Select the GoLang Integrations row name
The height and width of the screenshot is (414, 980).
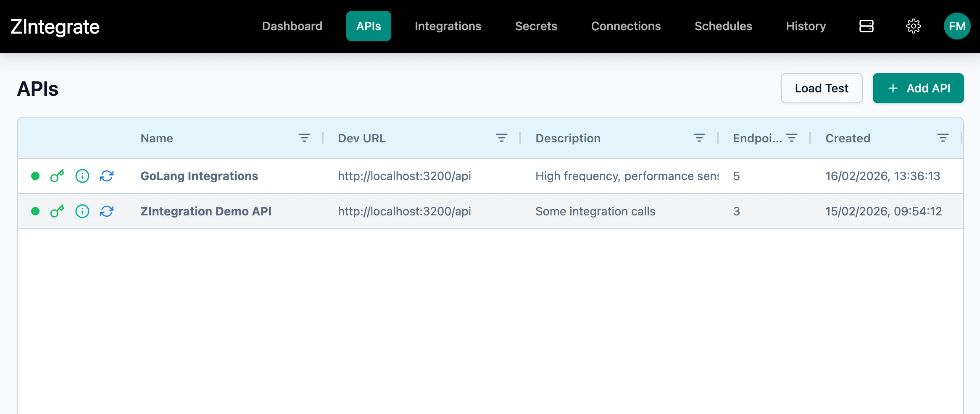(x=199, y=176)
